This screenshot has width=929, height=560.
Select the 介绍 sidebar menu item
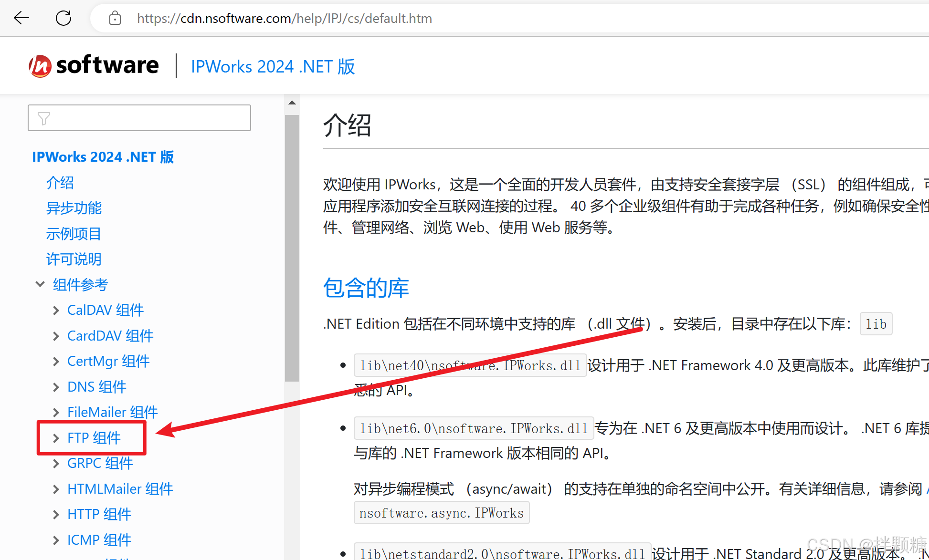[x=61, y=182]
